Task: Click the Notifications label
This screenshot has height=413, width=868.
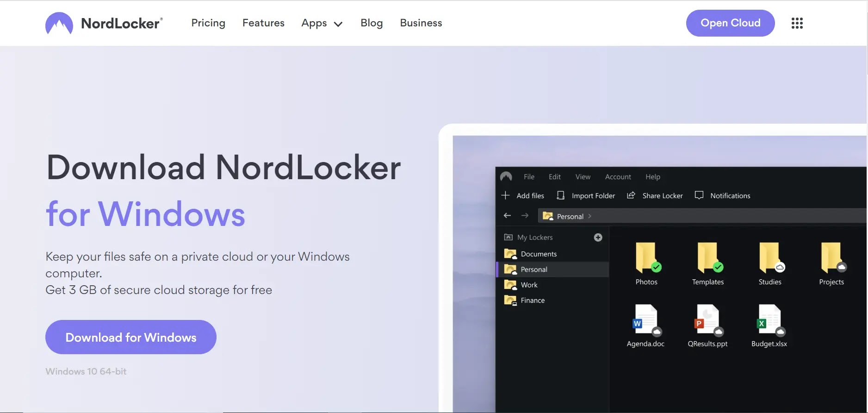Action: (x=730, y=196)
